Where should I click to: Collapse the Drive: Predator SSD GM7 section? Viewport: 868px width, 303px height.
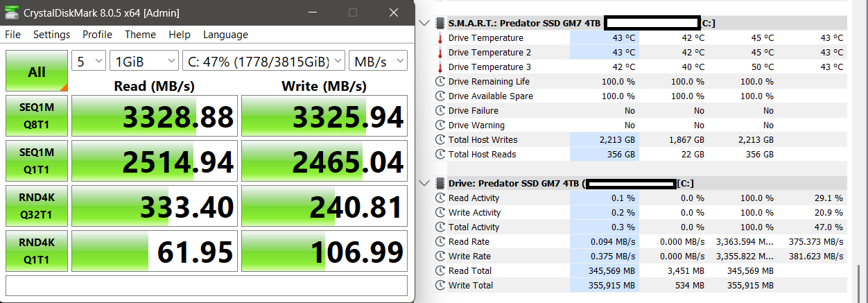[x=425, y=183]
